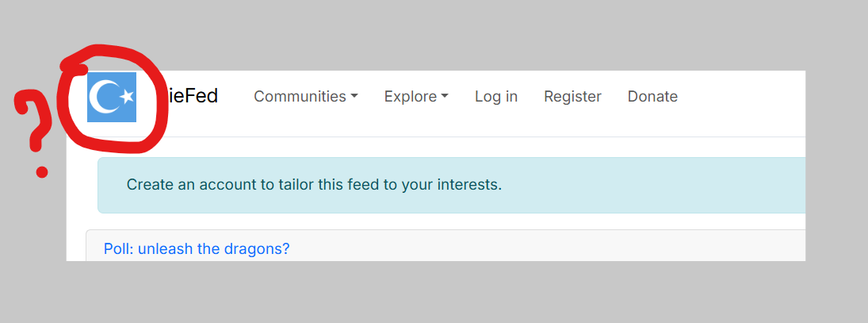Open the Communities dropdown menu
868x323 pixels.
pos(300,97)
